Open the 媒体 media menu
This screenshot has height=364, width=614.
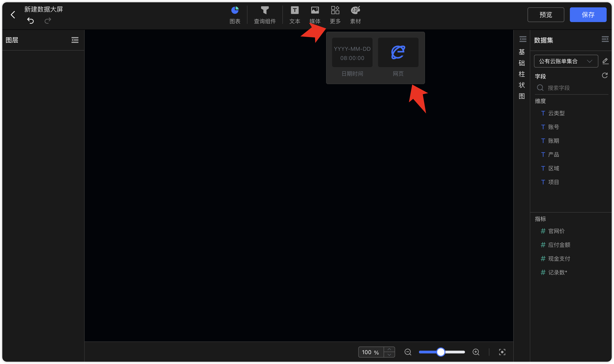pos(315,15)
